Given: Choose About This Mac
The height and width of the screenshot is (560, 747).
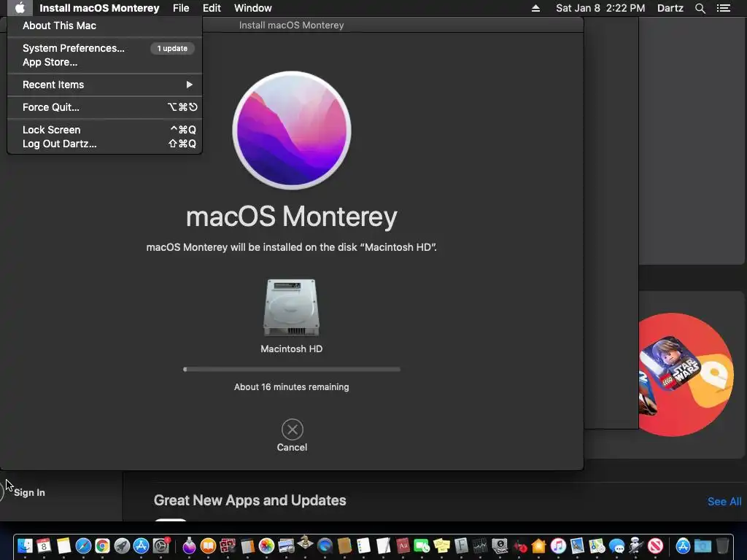Looking at the screenshot, I should [105, 26].
